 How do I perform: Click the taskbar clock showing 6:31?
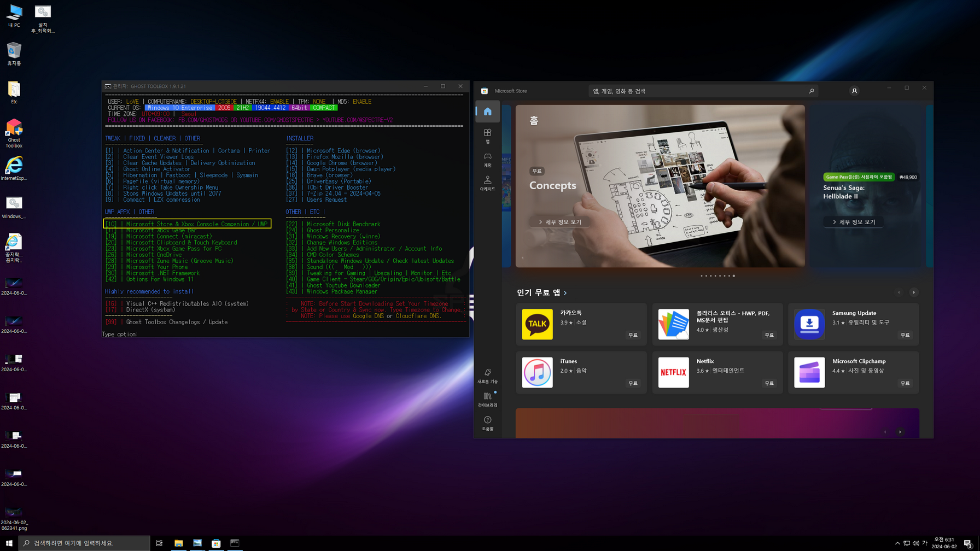coord(944,543)
